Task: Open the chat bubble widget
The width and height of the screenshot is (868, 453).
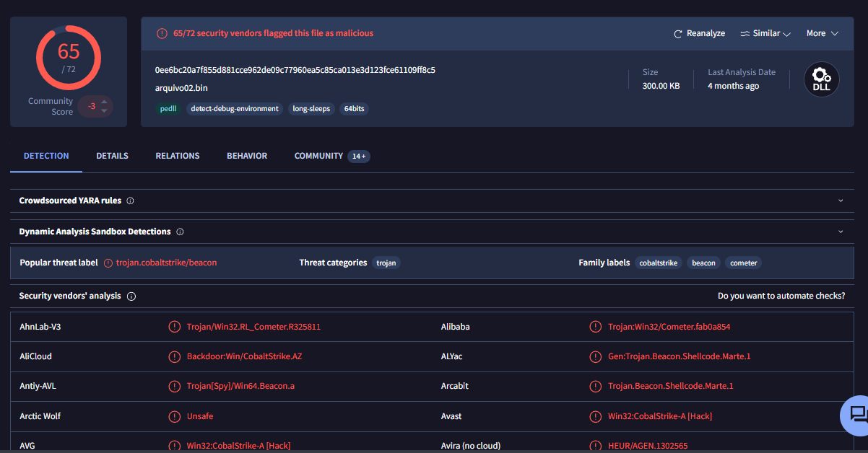Action: point(856,414)
